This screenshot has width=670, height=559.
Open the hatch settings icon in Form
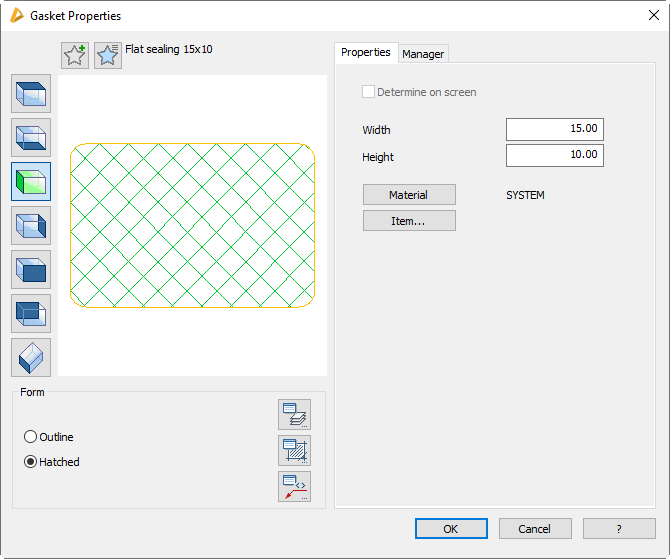pos(295,450)
